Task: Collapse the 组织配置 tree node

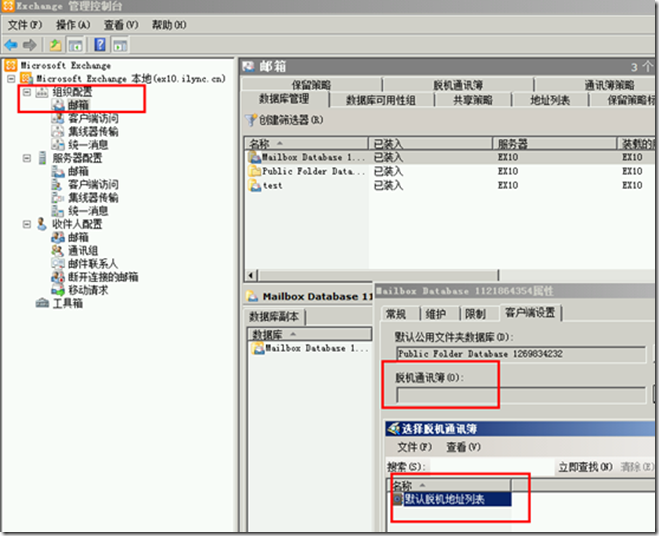Action: pyautogui.click(x=27, y=92)
